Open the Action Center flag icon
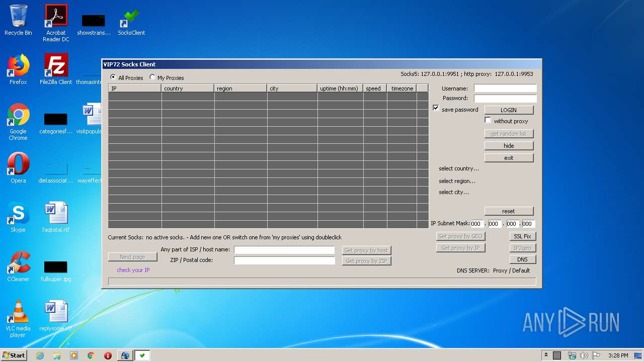 point(597,355)
